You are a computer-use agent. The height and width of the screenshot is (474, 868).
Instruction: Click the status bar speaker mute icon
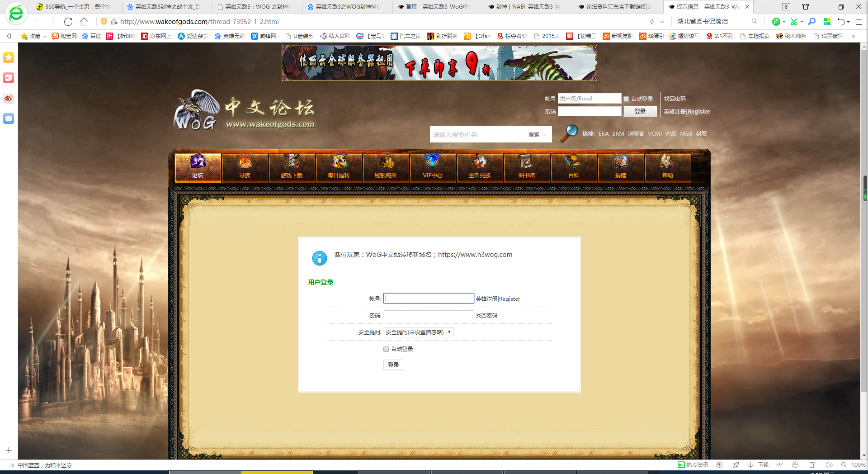pos(829,465)
